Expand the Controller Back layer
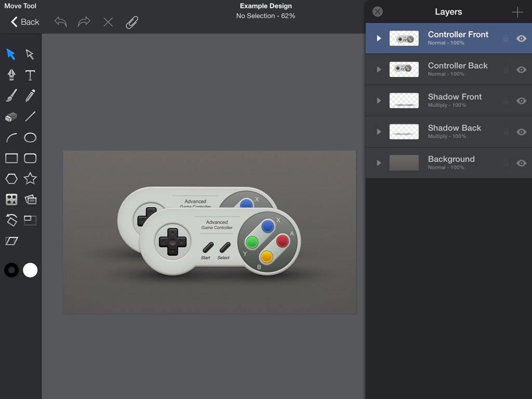This screenshot has width=532, height=399. (379, 70)
